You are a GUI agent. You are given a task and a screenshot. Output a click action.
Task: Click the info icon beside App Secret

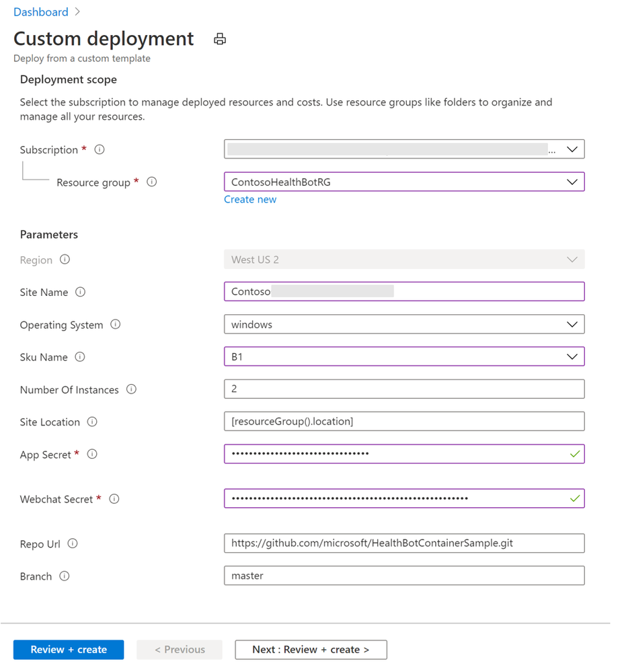click(93, 455)
